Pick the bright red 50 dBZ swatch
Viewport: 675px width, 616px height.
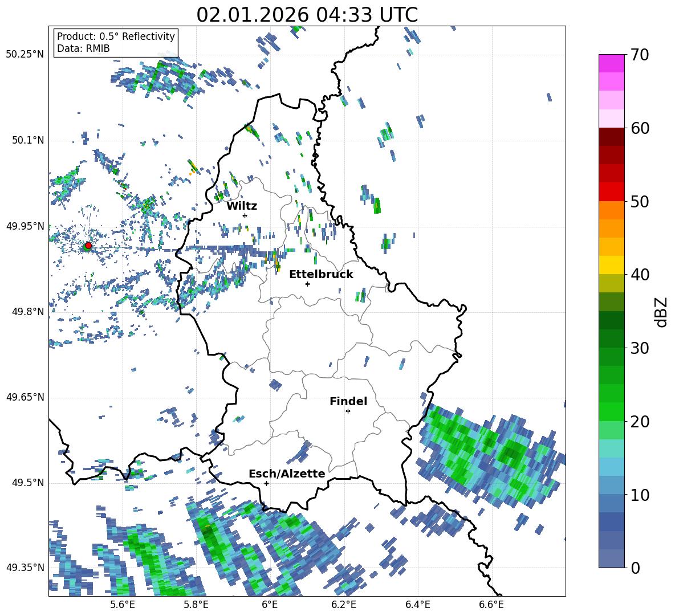pyautogui.click(x=611, y=192)
